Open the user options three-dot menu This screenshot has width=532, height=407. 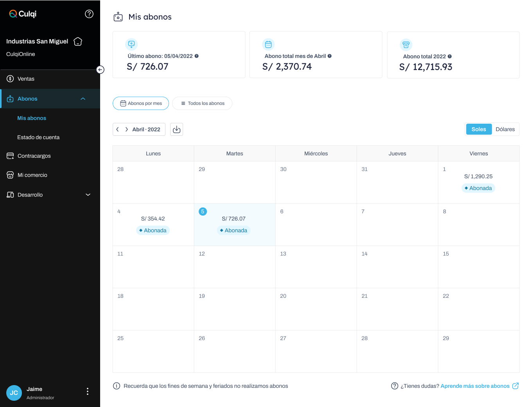87,391
